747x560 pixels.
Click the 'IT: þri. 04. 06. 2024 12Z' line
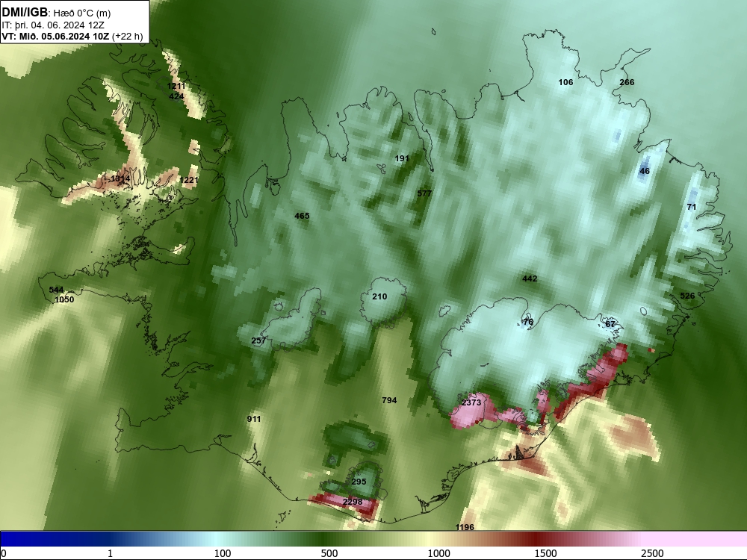[53, 25]
